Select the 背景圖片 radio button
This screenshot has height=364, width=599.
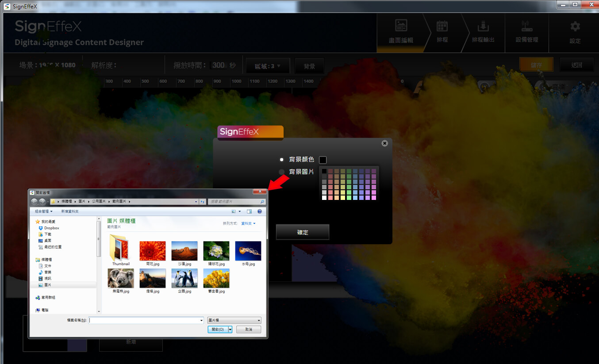click(282, 172)
